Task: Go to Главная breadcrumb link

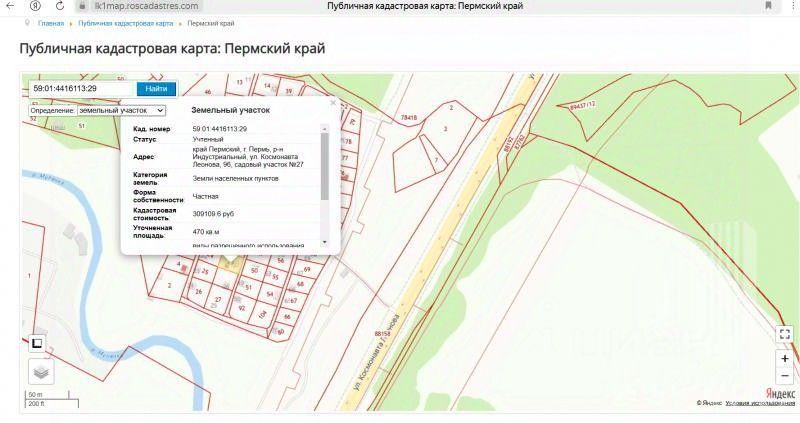Action: (51, 23)
